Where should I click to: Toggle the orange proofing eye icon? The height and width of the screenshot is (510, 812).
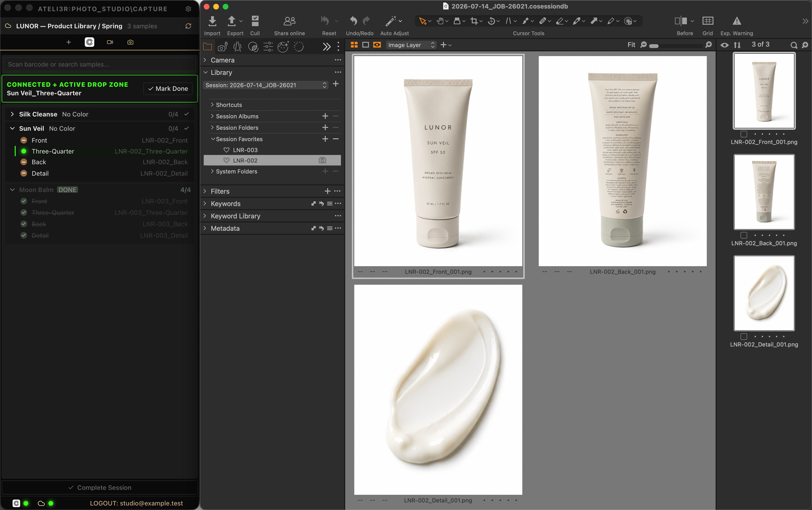[x=377, y=45]
